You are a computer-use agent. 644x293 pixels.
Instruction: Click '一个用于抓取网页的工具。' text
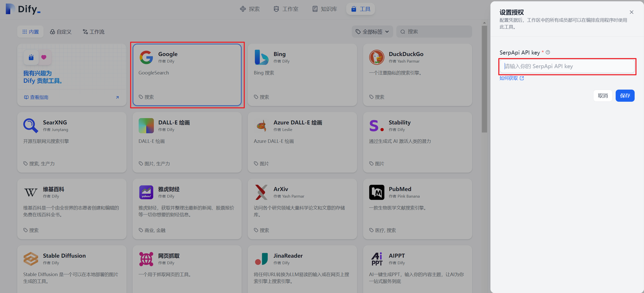[165, 275]
